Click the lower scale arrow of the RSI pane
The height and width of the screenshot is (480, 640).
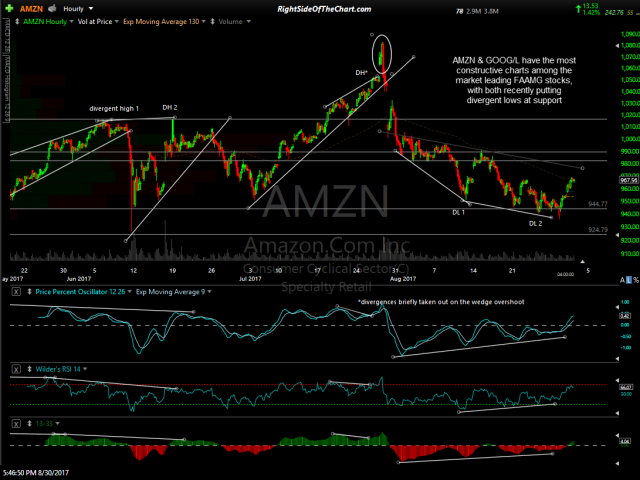pyautogui.click(x=617, y=413)
